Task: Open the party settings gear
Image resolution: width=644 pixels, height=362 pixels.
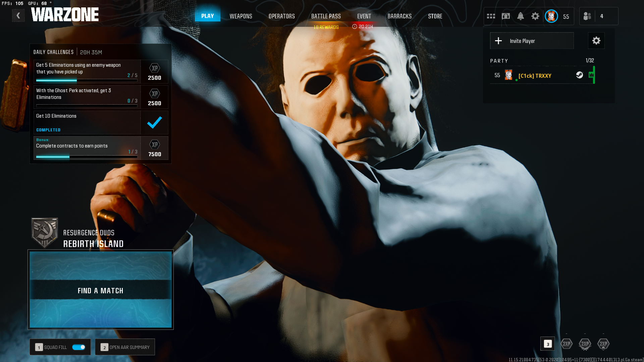Action: point(596,41)
